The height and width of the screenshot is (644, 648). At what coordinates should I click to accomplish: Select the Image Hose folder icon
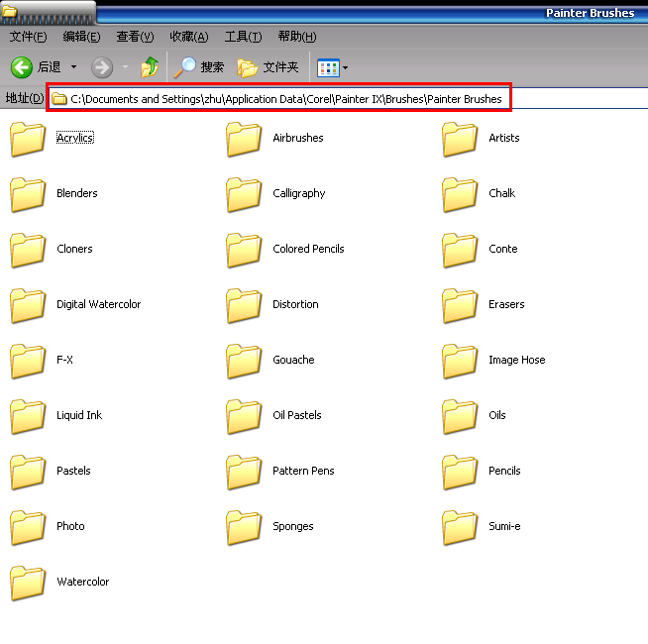(460, 361)
